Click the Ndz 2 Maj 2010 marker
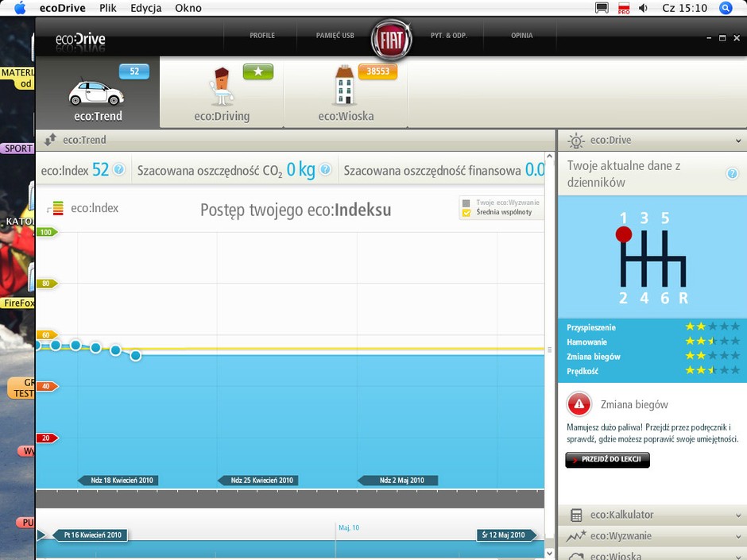Image resolution: width=747 pixels, height=560 pixels. [398, 480]
